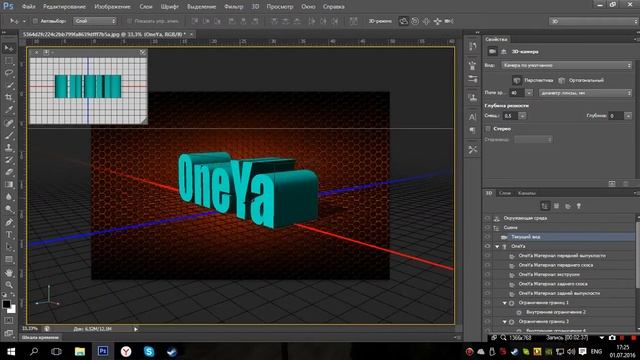Toggle visibility of OneYa 3D object

(x=487, y=246)
